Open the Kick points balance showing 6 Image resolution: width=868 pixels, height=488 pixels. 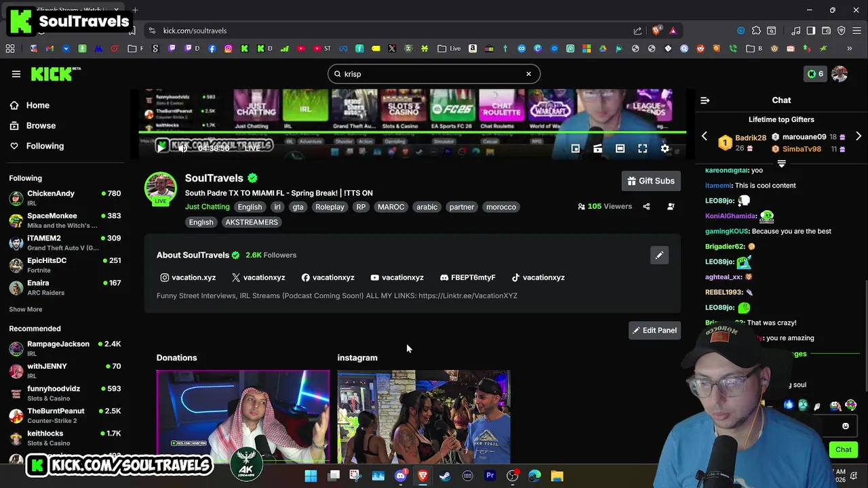tap(816, 74)
